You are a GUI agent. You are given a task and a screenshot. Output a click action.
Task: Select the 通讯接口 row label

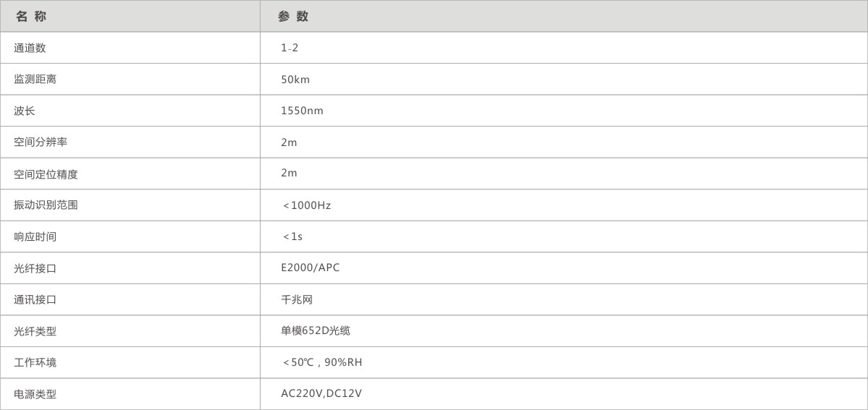pos(35,300)
